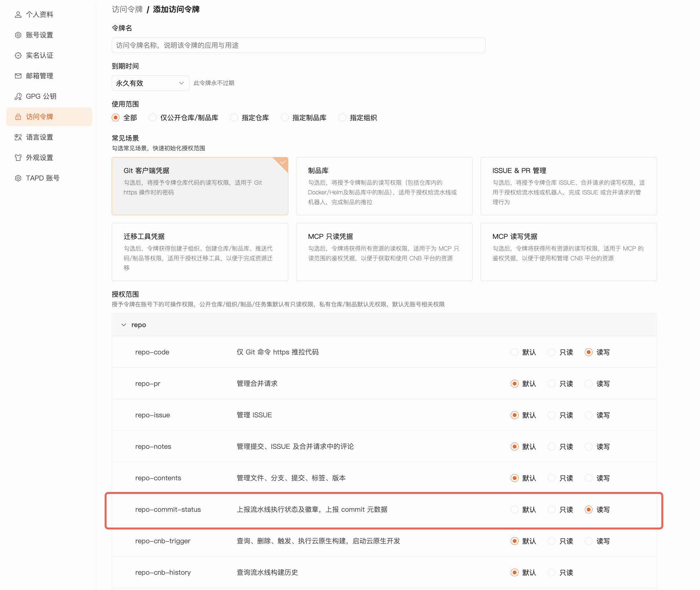This screenshot has height=590, width=700.
Task: Set repo-pr permission to 读写
Action: point(588,384)
